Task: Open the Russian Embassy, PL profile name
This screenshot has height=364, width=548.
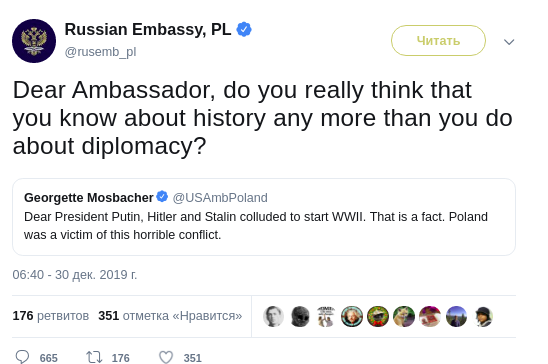Action: pyautogui.click(x=148, y=29)
